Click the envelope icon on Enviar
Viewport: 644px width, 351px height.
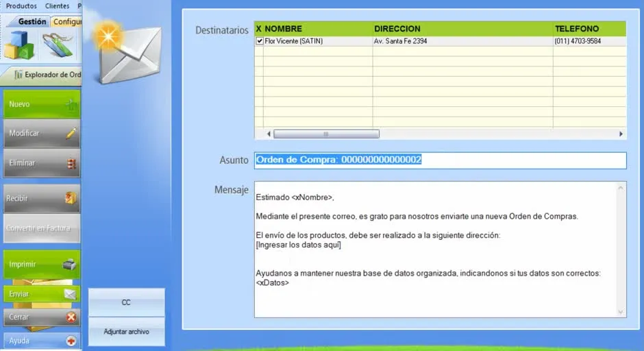point(71,294)
